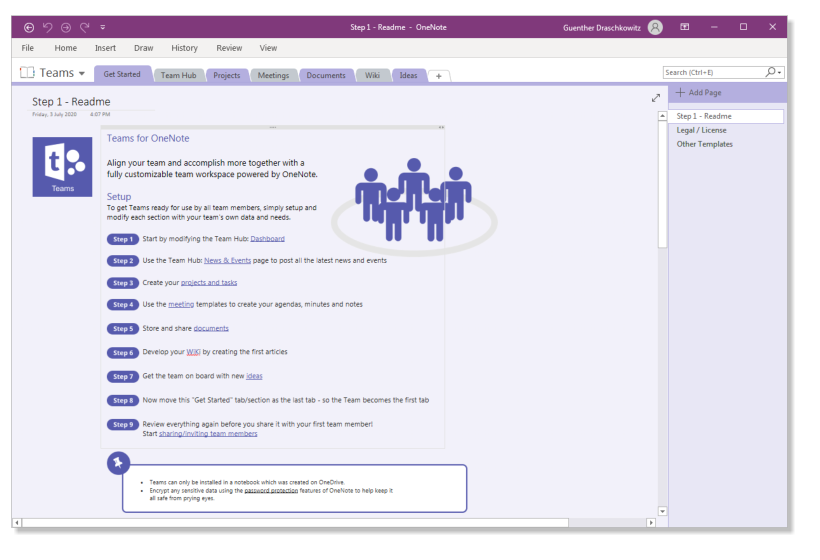Switch to the Meetings section tab
Image resolution: width=820 pixels, height=560 pixels.
(x=273, y=75)
